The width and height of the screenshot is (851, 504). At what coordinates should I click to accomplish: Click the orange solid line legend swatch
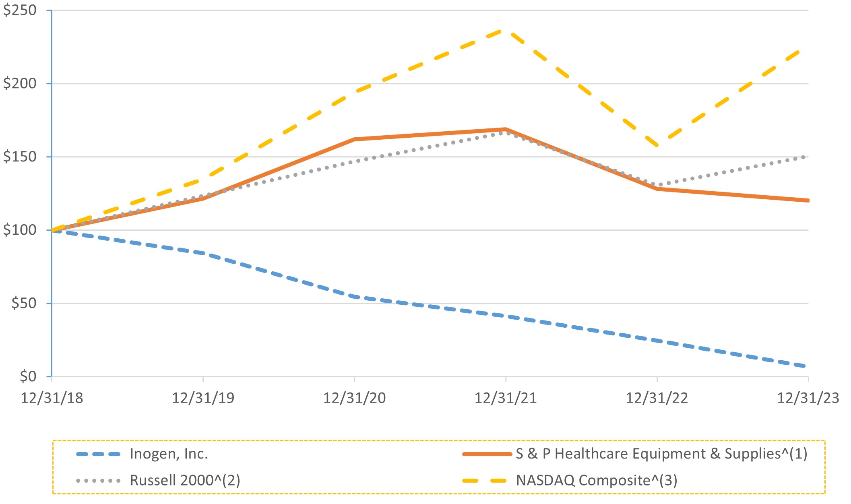pos(487,454)
